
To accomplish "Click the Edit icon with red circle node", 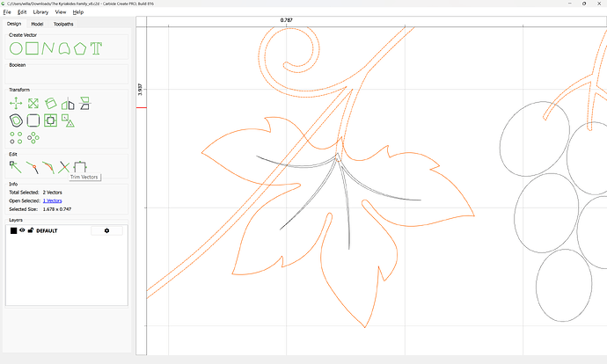I will coord(33,168).
